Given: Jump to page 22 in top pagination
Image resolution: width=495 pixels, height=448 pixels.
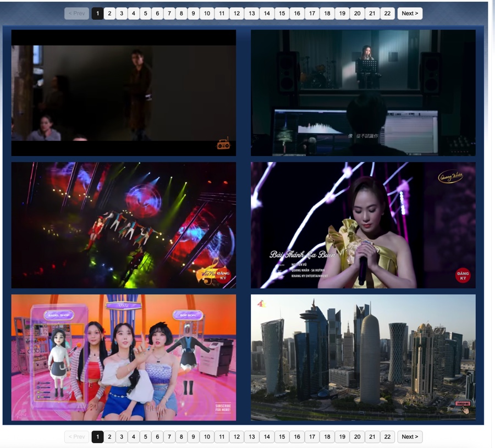Looking at the screenshot, I should pos(387,13).
